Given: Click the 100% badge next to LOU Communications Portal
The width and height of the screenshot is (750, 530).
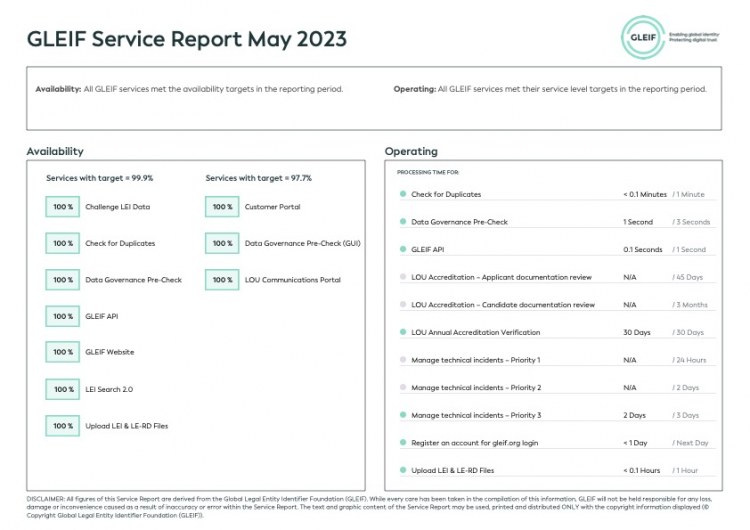Looking at the screenshot, I should tap(222, 280).
